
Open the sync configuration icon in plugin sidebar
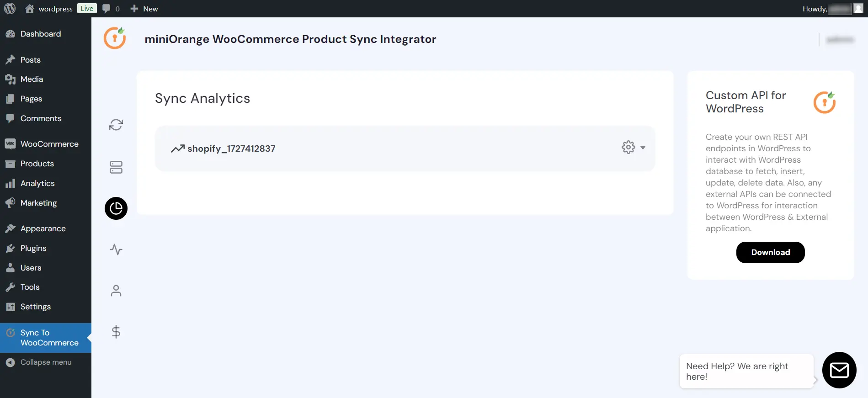[116, 125]
